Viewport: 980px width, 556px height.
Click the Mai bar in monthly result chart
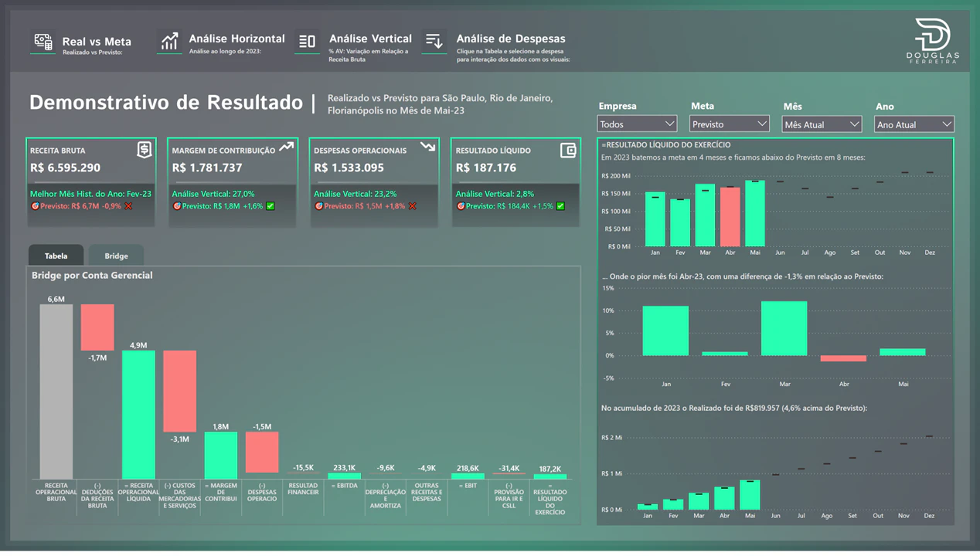[754, 214]
